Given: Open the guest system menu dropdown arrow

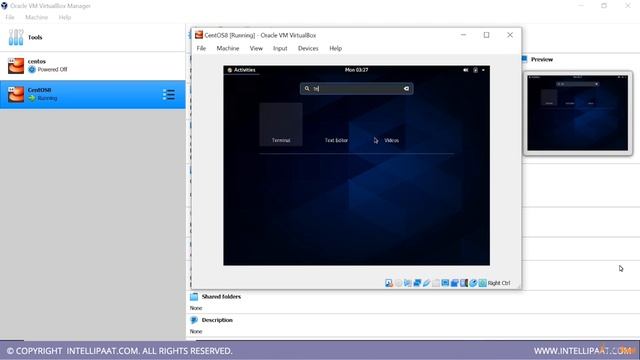Looking at the screenshot, I should (483, 70).
